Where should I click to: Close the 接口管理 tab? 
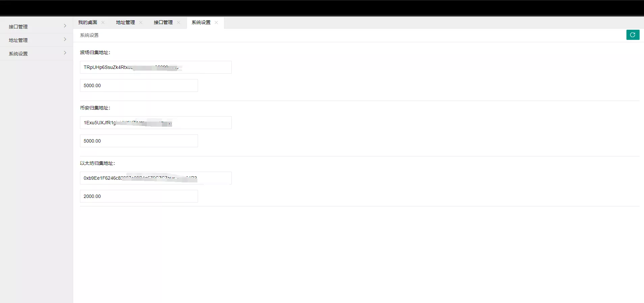(x=178, y=23)
